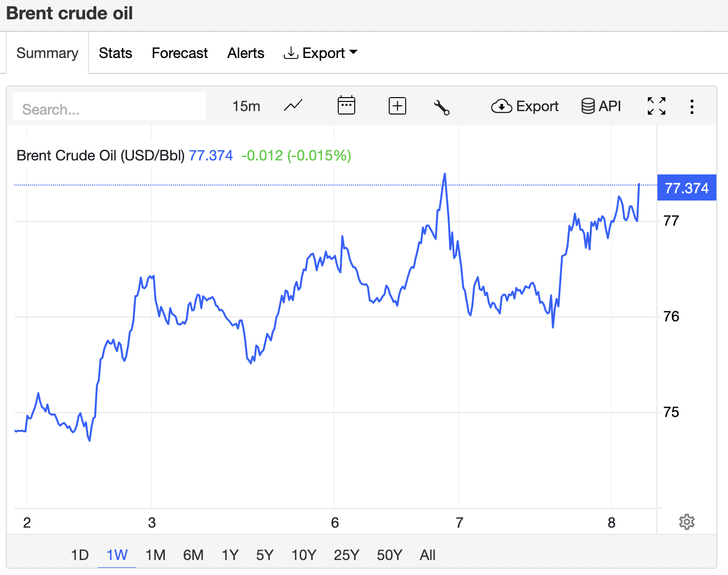728x575 pixels.
Task: Open the wrench chart tools icon
Action: 441,107
